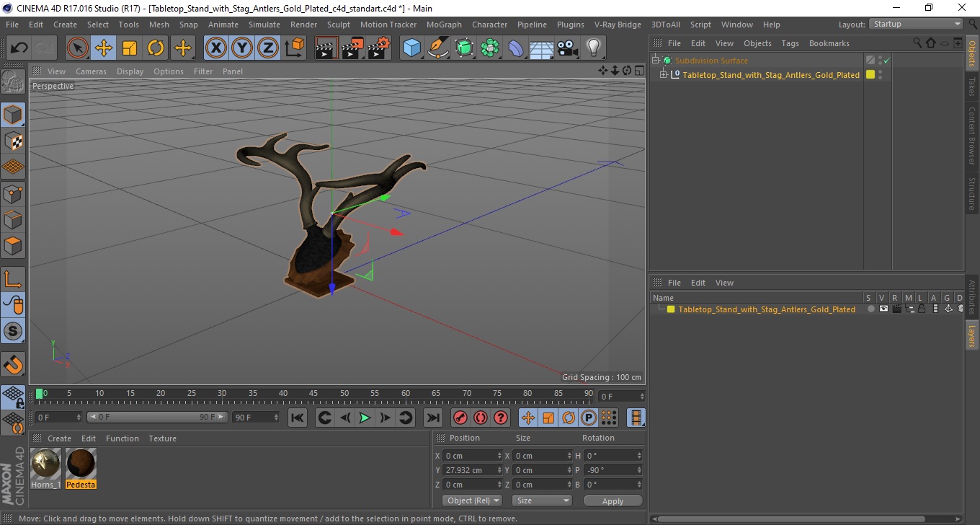Toggle the coordinate system icon

point(294,48)
